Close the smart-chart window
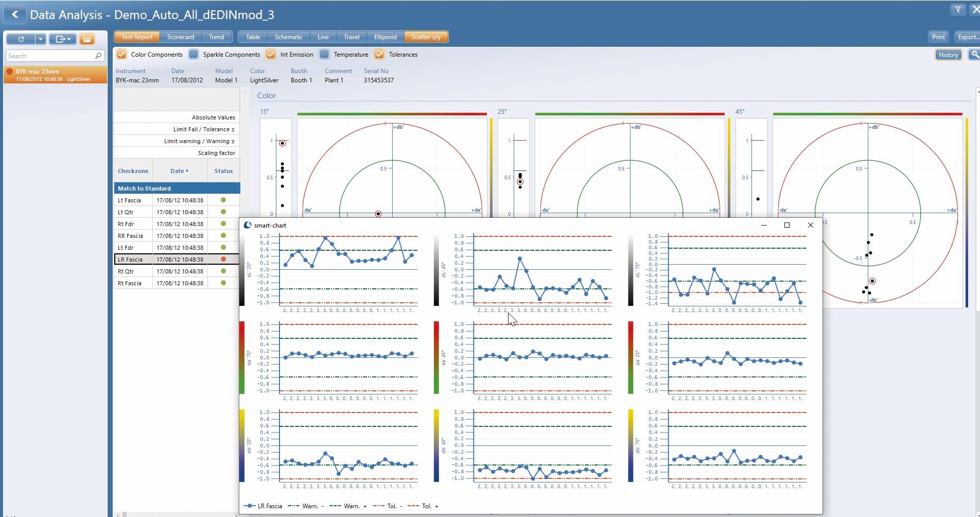This screenshot has height=517, width=980. [811, 225]
